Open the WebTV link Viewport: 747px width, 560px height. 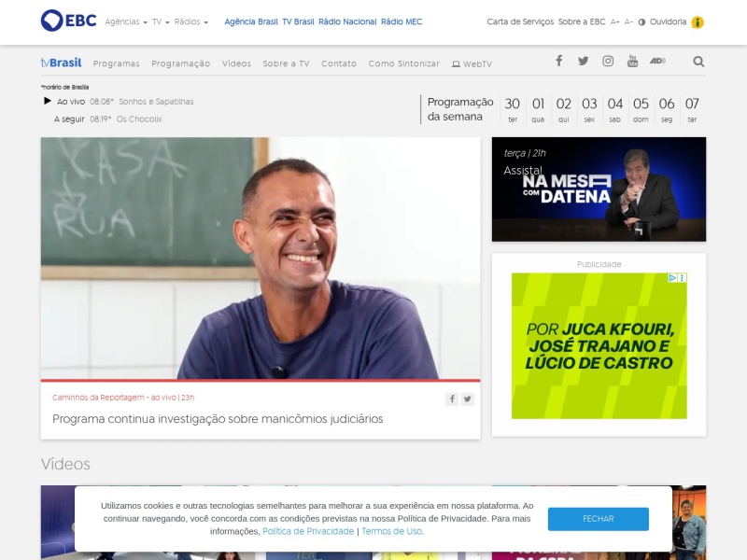[472, 63]
